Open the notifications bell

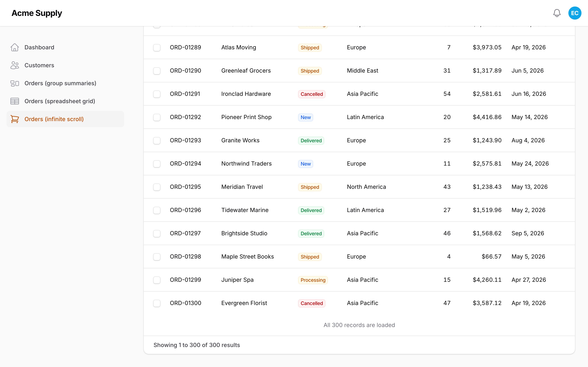tap(557, 13)
